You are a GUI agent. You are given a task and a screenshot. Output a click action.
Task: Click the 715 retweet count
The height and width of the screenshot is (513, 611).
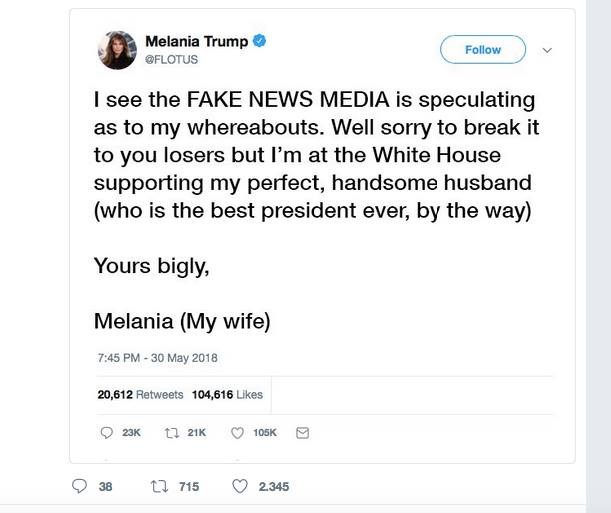coord(188,487)
